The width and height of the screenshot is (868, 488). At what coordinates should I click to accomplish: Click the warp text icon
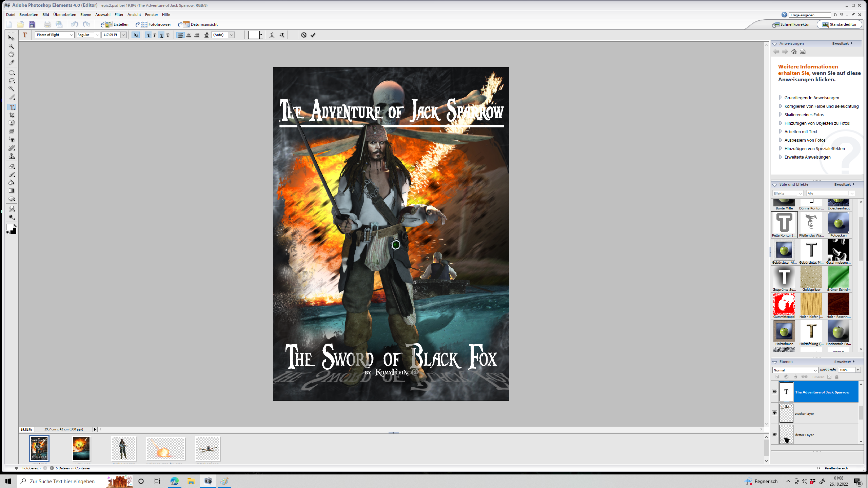(x=272, y=35)
